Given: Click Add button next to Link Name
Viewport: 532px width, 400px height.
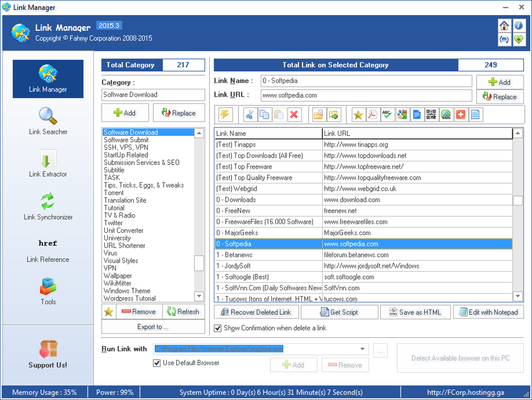Looking at the screenshot, I should 500,82.
